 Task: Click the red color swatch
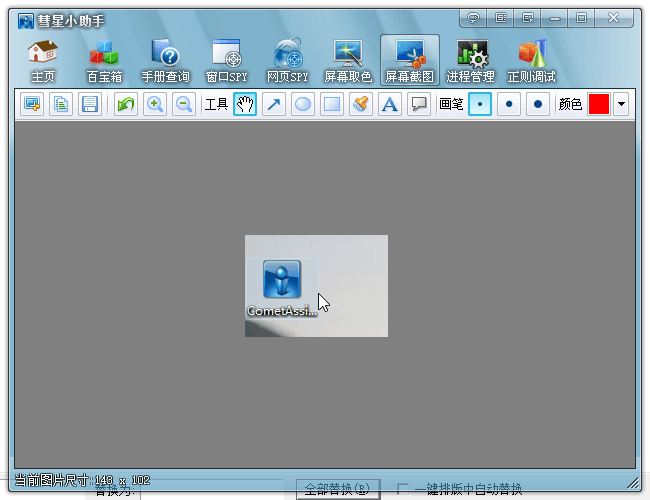point(599,104)
